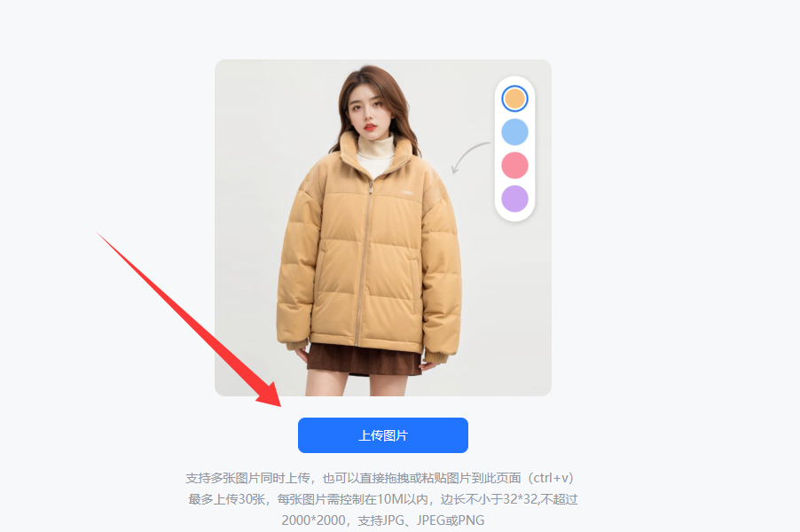The height and width of the screenshot is (532, 800).
Task: Click the white pill-shaped palette background
Action: [x=514, y=149]
